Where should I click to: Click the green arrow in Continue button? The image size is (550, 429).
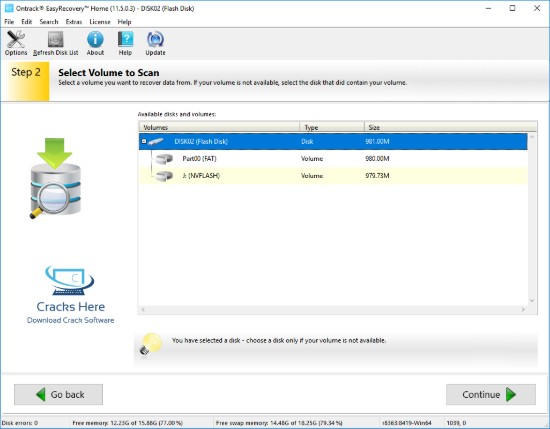[511, 395]
